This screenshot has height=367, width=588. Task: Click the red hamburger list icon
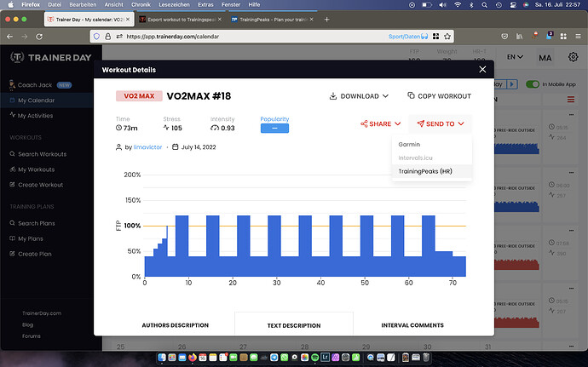[x=571, y=100]
